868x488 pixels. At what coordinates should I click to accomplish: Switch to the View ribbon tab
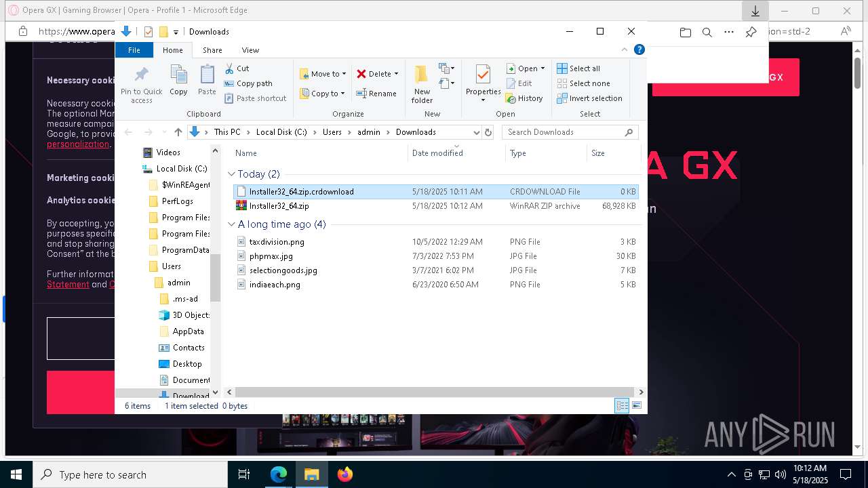pos(250,50)
